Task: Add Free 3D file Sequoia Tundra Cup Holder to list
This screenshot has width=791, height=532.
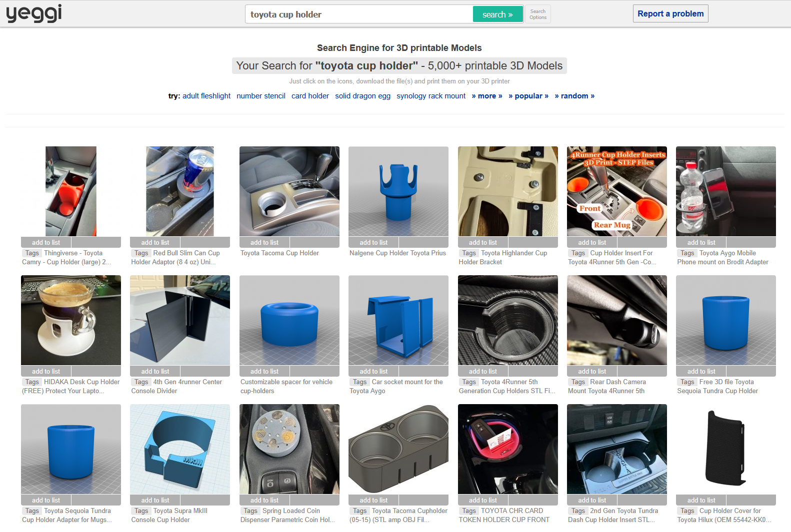Action: pyautogui.click(x=701, y=371)
